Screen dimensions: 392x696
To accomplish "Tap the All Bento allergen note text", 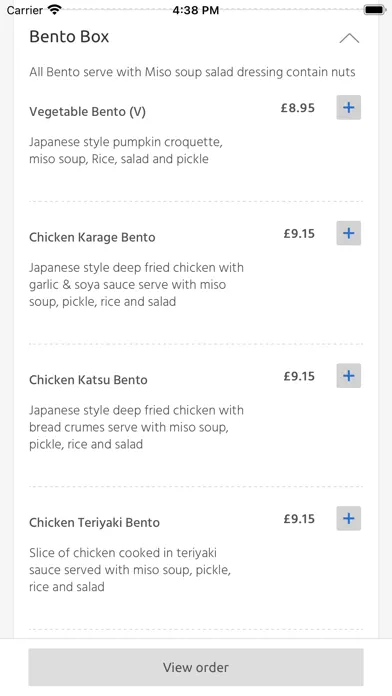I will [192, 72].
